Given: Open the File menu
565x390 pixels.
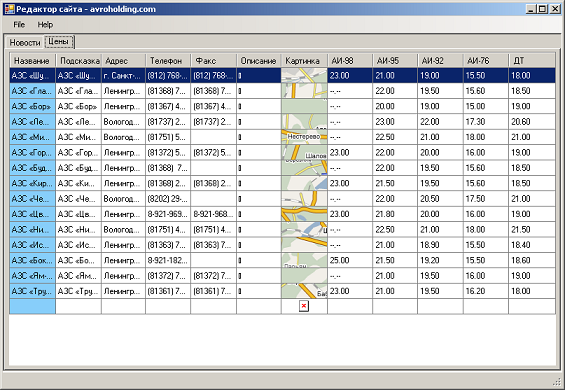Looking at the screenshot, I should (x=19, y=25).
